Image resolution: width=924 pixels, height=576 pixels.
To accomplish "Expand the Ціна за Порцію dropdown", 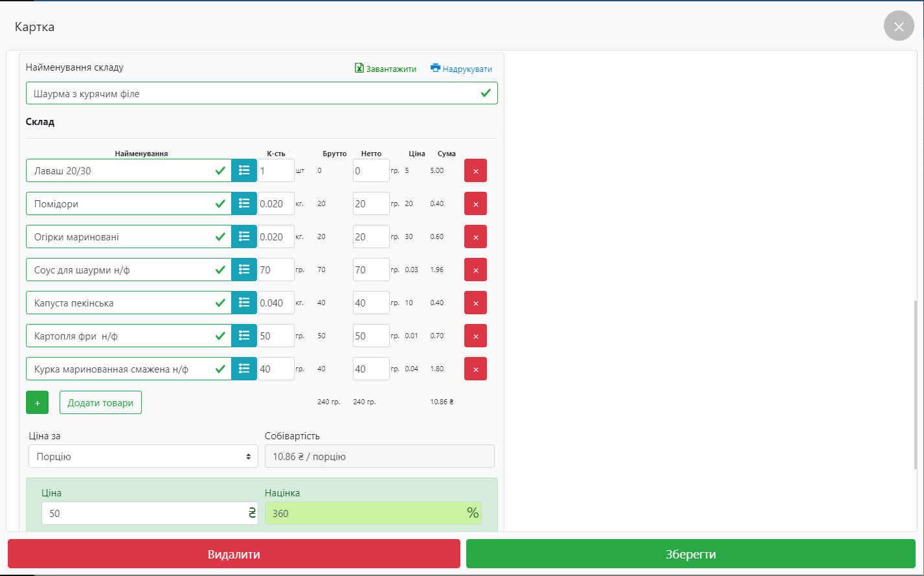I will (143, 456).
